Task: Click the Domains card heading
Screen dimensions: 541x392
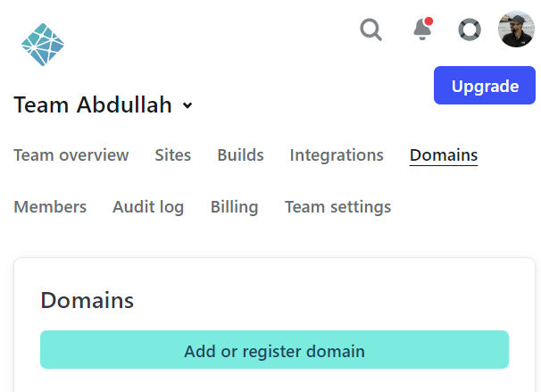Action: pos(87,300)
